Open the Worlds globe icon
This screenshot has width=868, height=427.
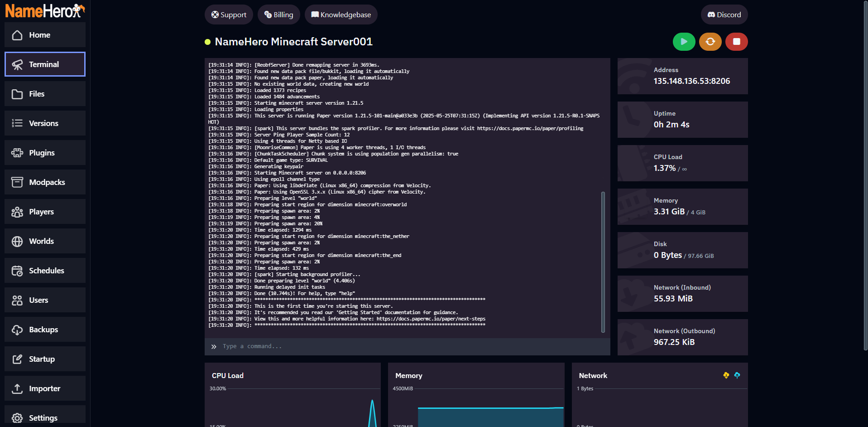(x=17, y=241)
